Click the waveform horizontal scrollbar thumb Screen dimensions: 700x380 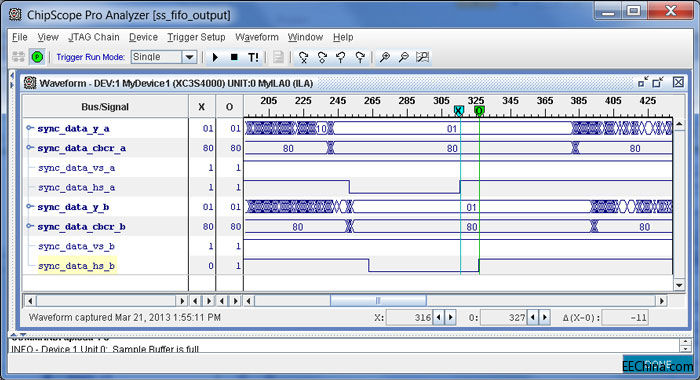[378, 301]
